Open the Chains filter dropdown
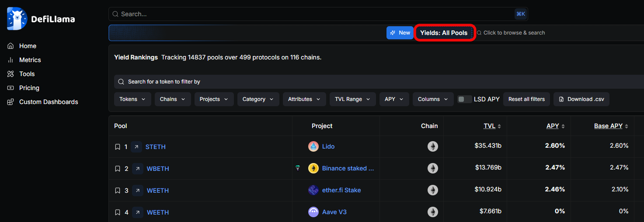 (173, 99)
